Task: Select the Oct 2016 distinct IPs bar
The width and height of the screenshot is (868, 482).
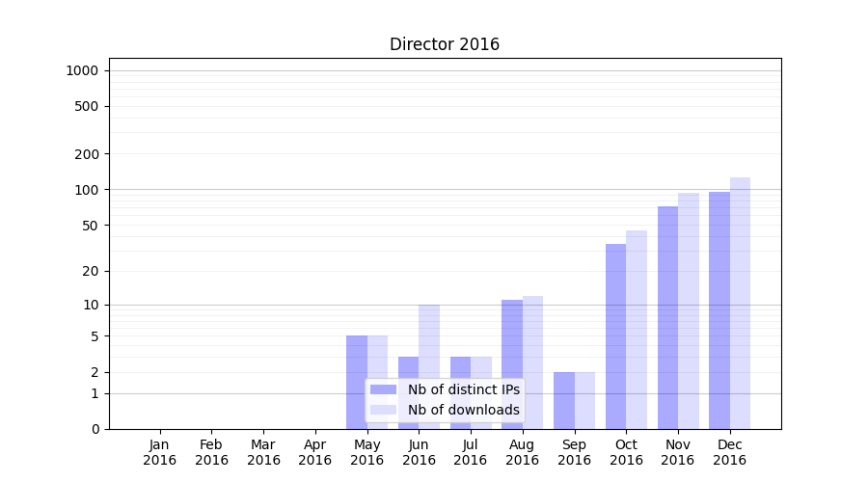Action: [x=615, y=335]
